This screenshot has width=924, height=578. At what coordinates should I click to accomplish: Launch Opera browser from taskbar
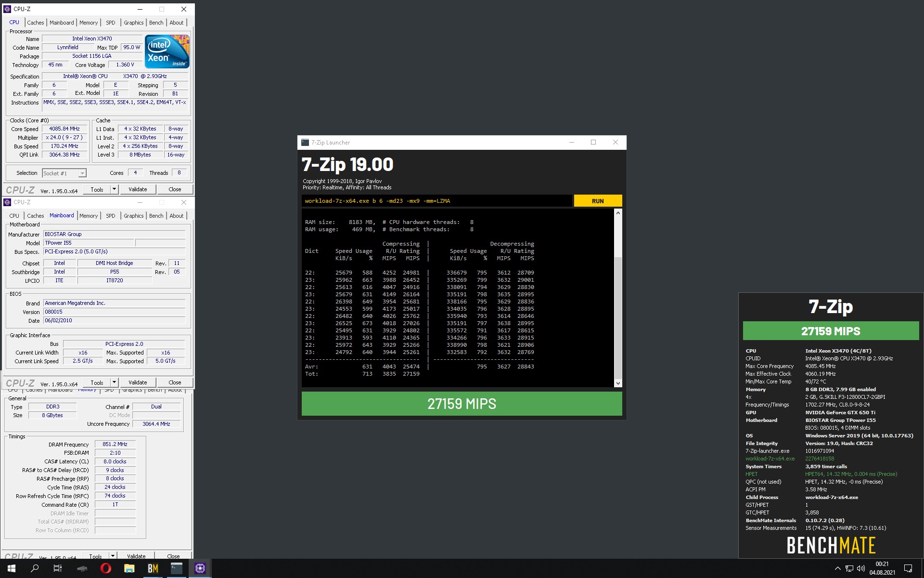pyautogui.click(x=106, y=568)
